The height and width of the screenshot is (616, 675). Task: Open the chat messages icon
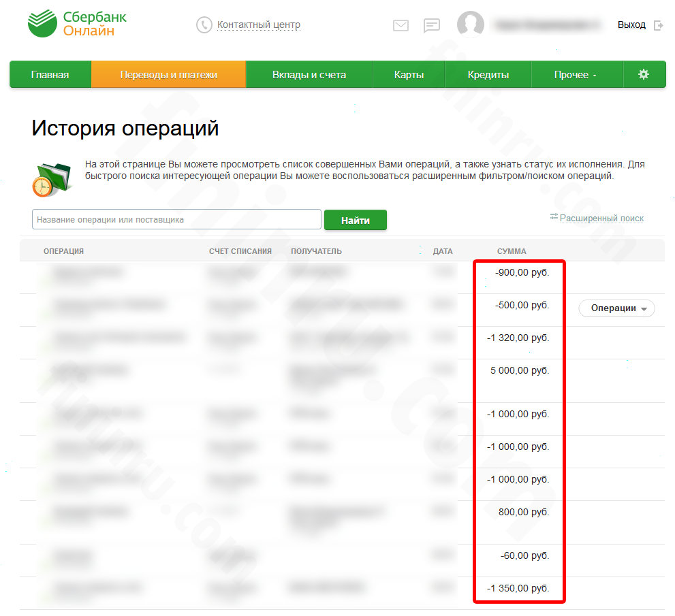tap(432, 26)
